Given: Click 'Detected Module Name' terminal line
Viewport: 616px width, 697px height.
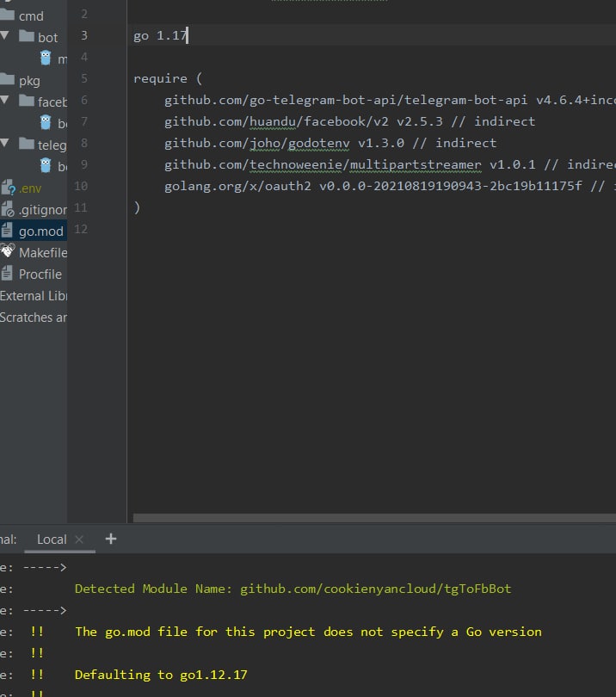Looking at the screenshot, I should pyautogui.click(x=293, y=589).
